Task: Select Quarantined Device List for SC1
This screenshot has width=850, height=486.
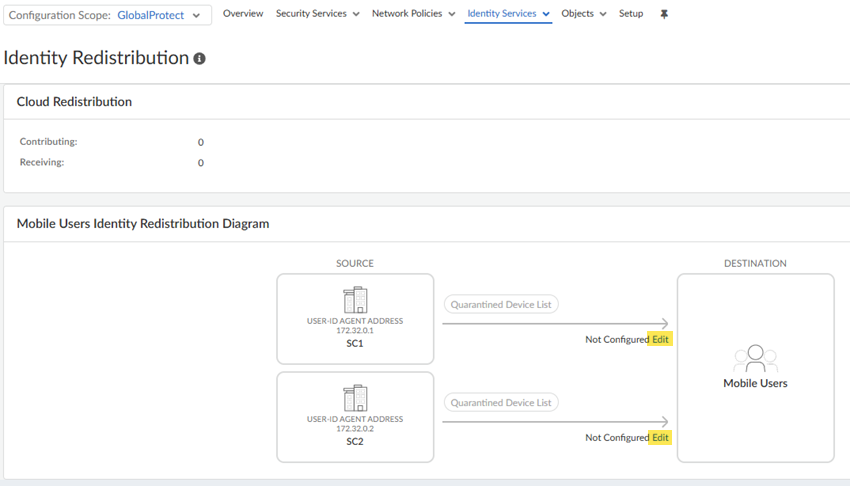Action: (500, 304)
